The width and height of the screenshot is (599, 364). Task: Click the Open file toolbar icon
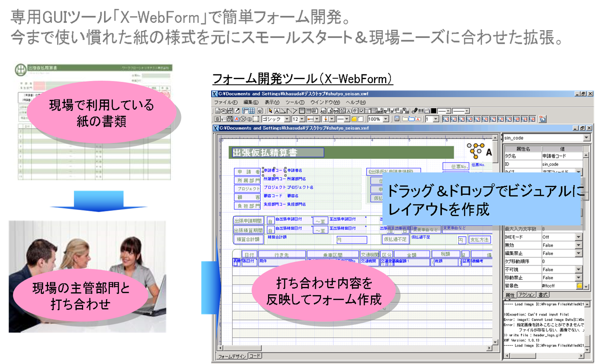(x=224, y=111)
